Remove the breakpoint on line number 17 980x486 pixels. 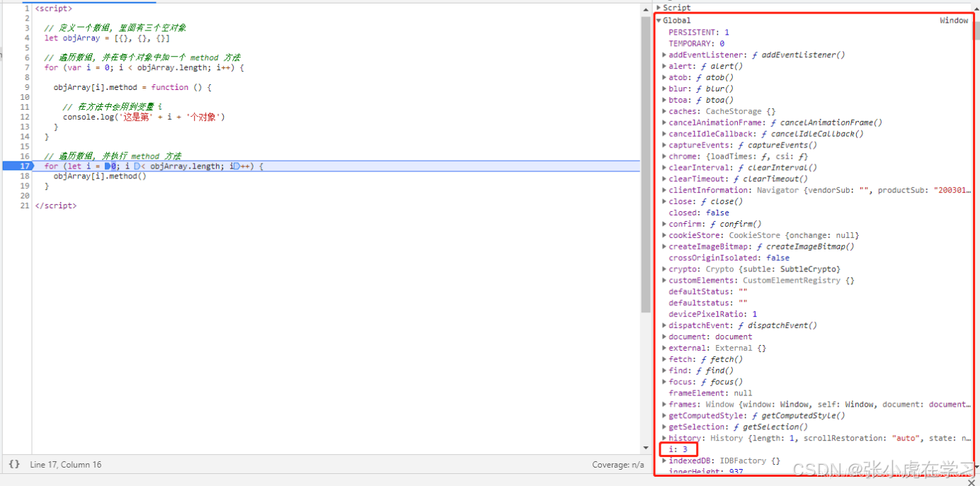point(25,166)
